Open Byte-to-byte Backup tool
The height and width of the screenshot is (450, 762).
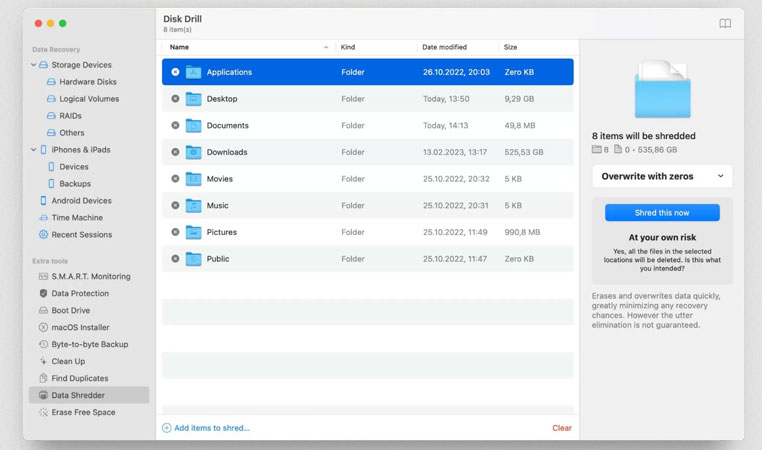(90, 345)
